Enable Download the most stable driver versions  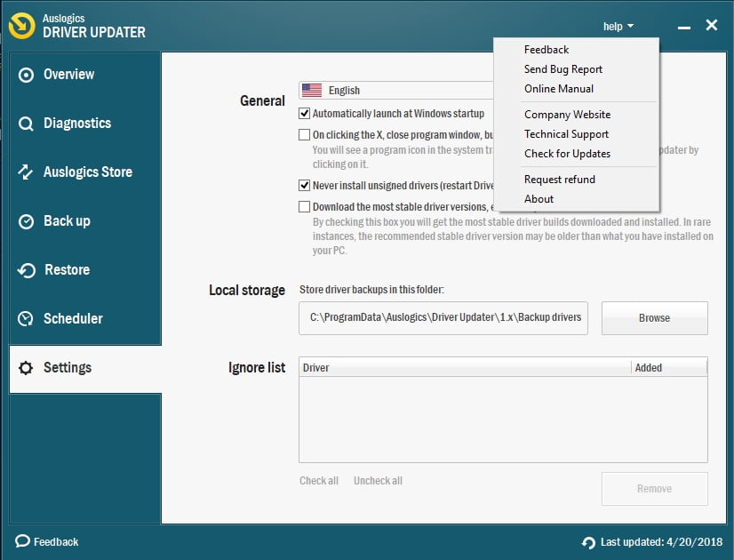(304, 206)
